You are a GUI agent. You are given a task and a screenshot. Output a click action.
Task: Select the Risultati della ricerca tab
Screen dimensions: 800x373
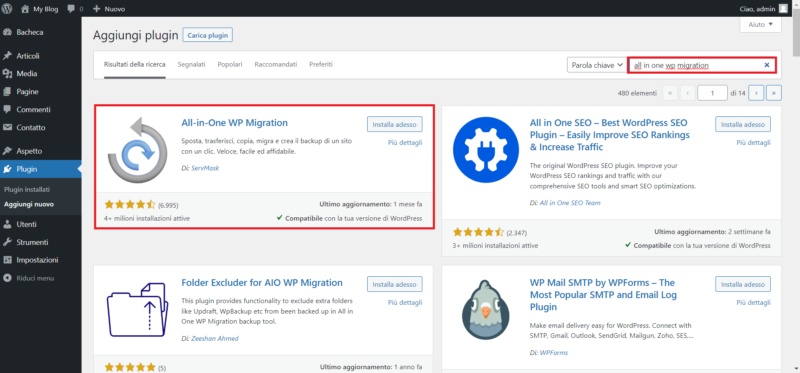click(135, 65)
